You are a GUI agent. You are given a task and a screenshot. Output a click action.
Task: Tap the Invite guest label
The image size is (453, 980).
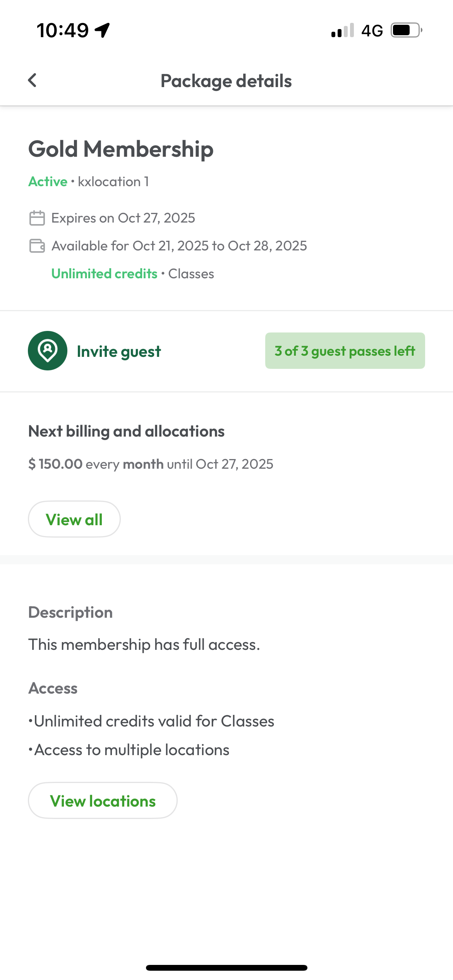tap(119, 351)
